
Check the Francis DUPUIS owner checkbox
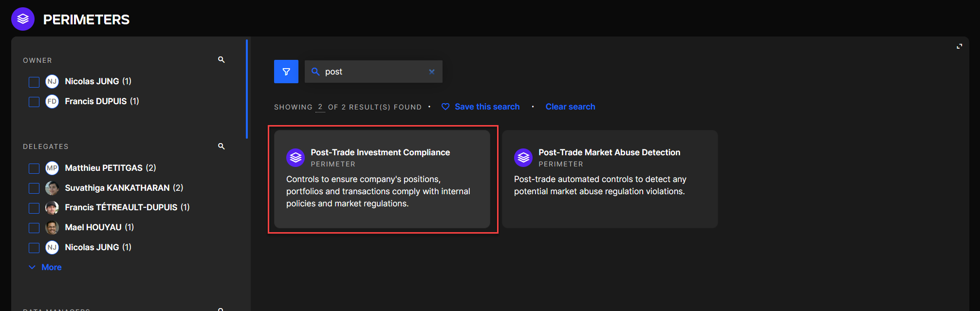pos(34,102)
